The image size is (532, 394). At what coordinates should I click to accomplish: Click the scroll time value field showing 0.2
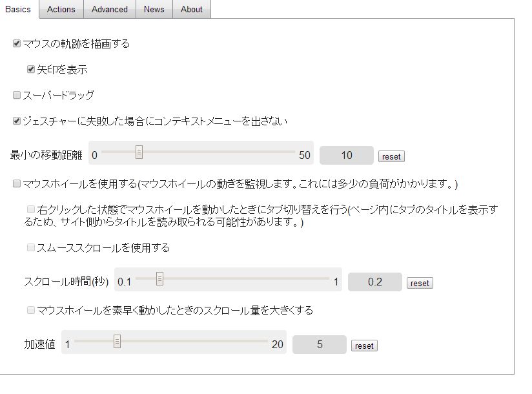click(x=375, y=282)
